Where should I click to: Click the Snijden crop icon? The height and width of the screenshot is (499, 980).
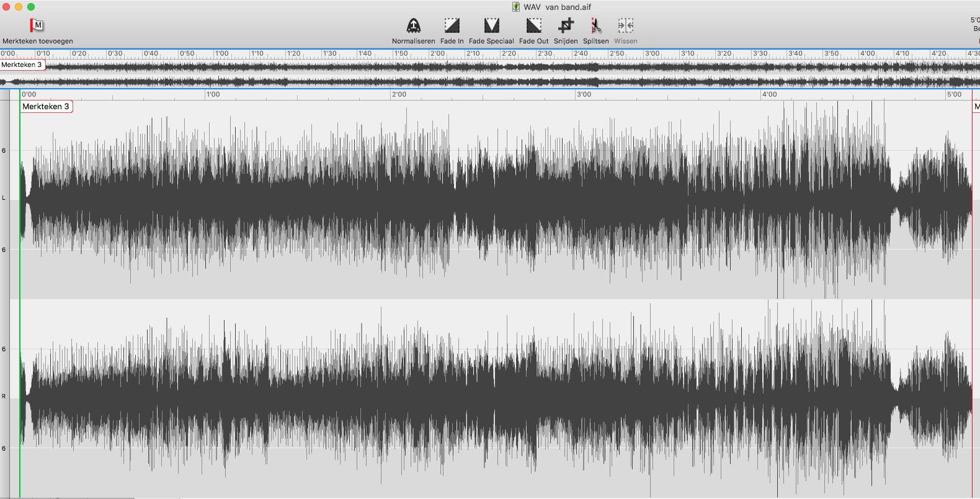(x=566, y=25)
